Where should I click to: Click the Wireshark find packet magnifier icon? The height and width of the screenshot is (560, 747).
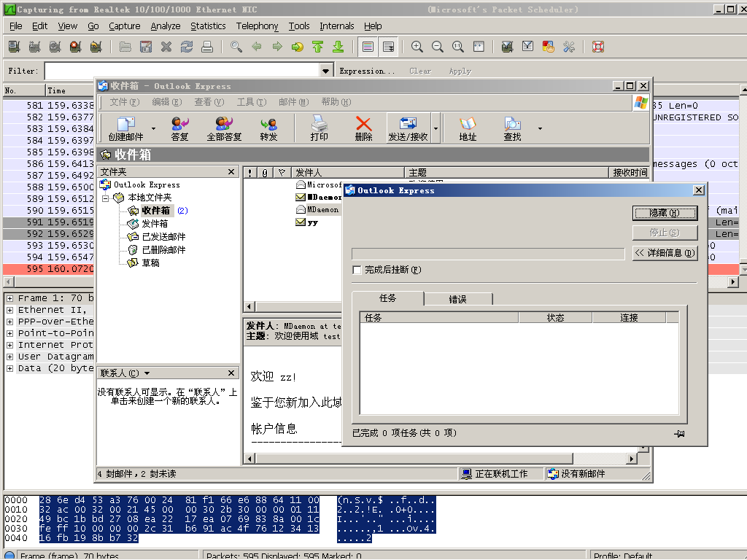click(x=236, y=47)
